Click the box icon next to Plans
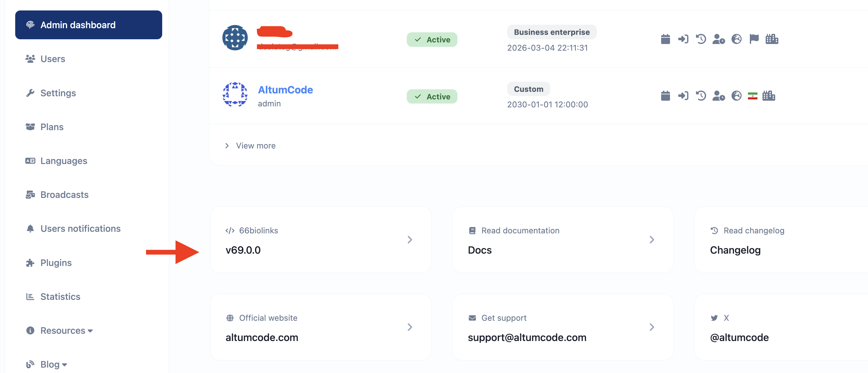 tap(30, 127)
